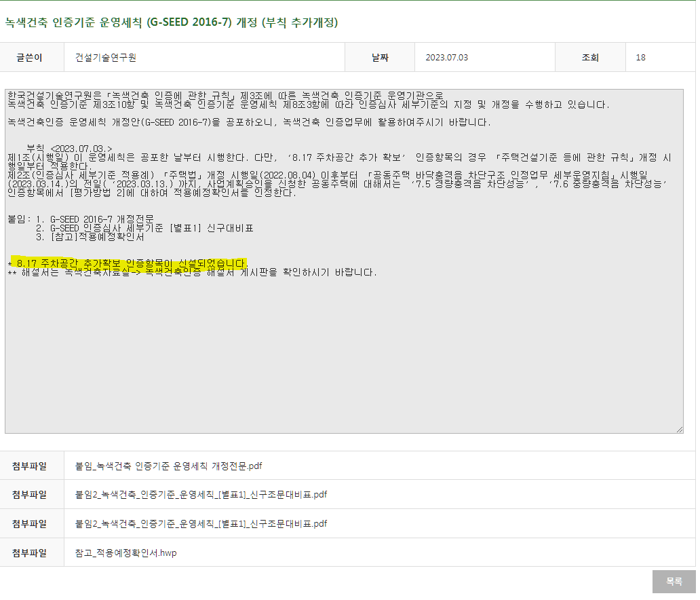Open attachment 붙임_녹색건축 인증기준 운영세칙 개정전문.pdf
The height and width of the screenshot is (600, 700).
(168, 466)
